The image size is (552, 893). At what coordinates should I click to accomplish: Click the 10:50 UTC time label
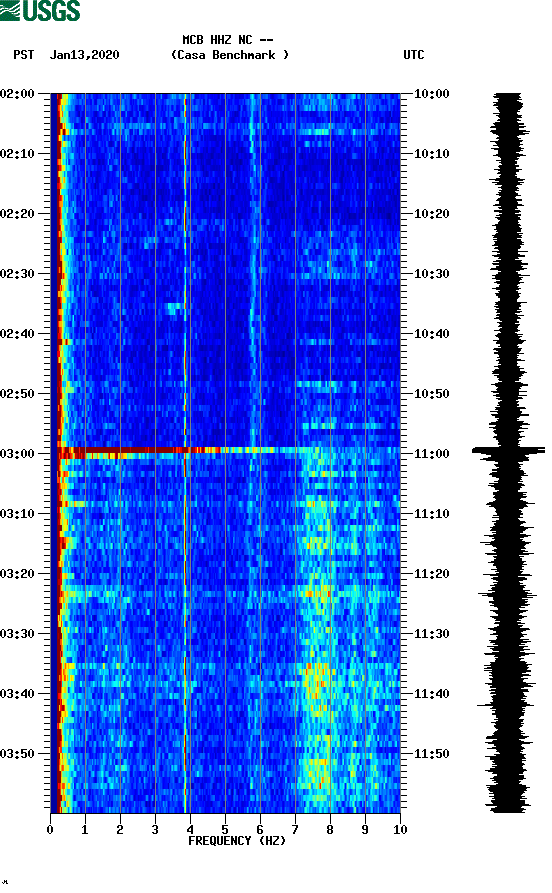pos(432,394)
